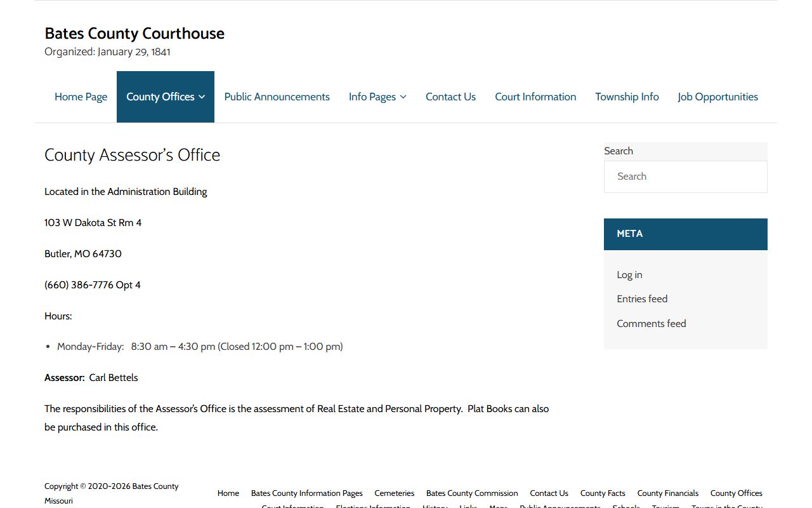Go to Public Announcements in navigation
The height and width of the screenshot is (508, 812).
point(277,97)
